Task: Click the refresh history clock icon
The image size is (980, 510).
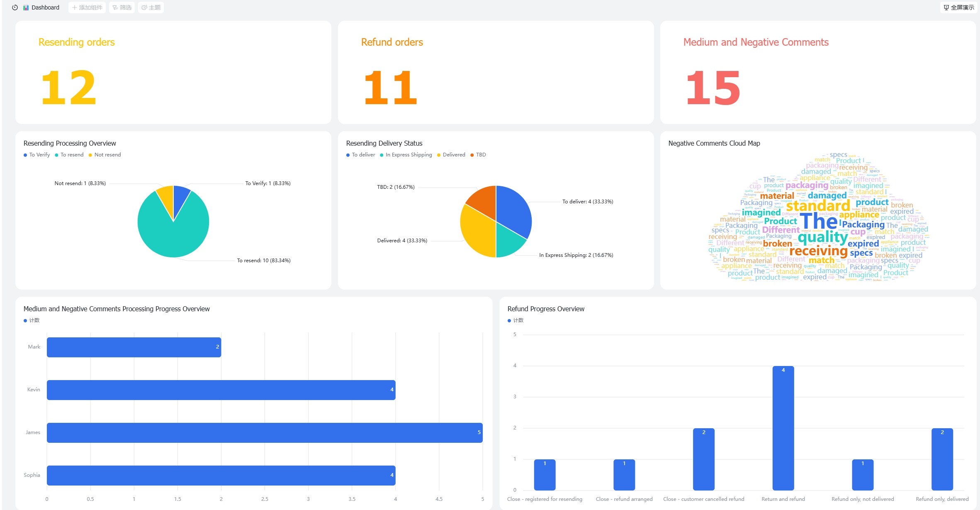Action: click(15, 7)
